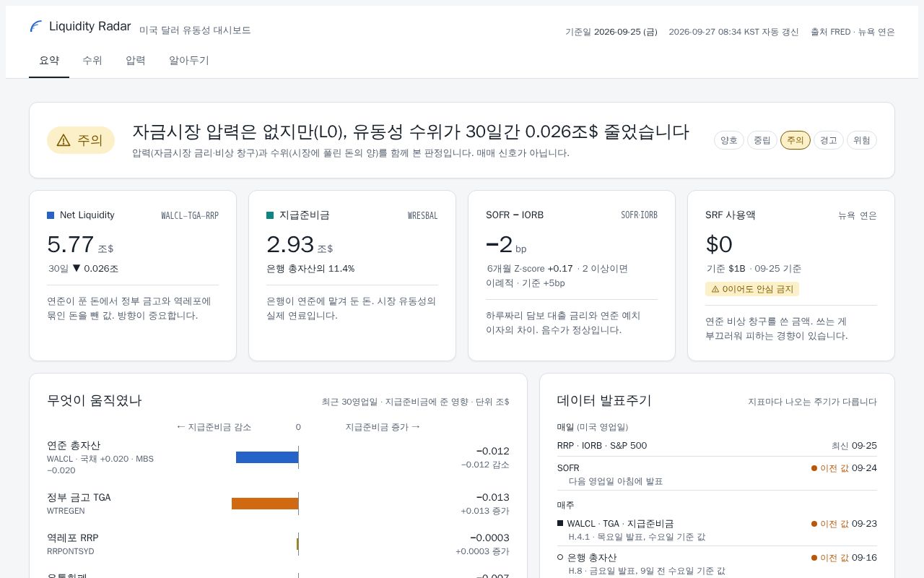This screenshot has height=578, width=924.
Task: Click the small 역레포 RRP bar
Action: [297, 544]
